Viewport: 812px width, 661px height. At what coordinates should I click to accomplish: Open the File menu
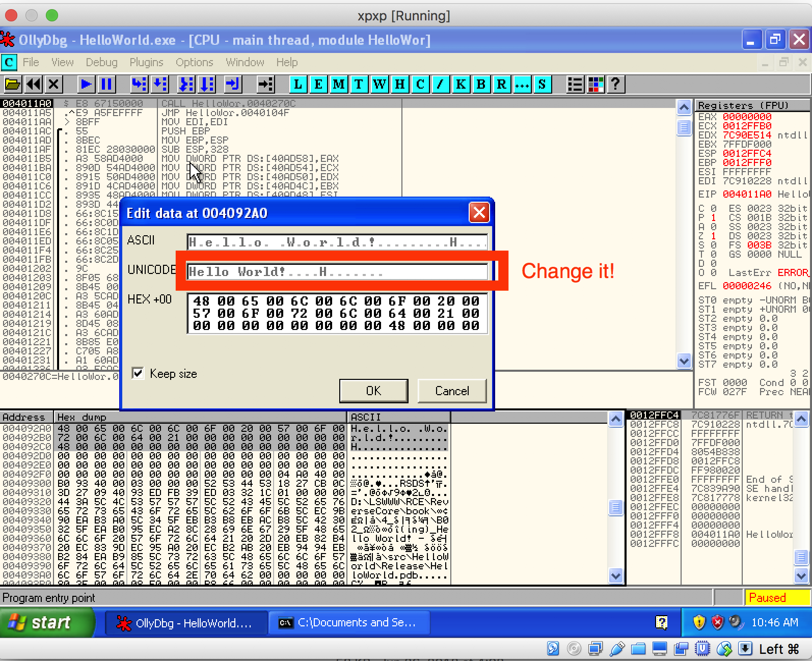[x=31, y=62]
